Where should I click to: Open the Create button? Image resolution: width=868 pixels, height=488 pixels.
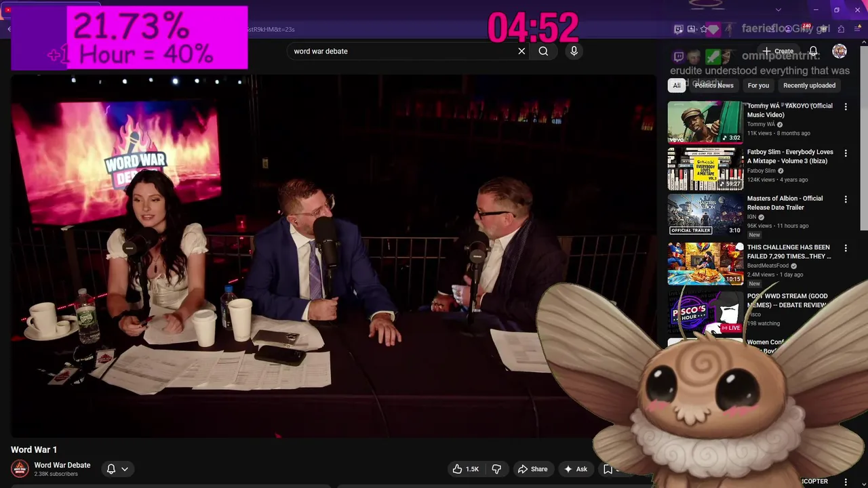click(x=778, y=51)
